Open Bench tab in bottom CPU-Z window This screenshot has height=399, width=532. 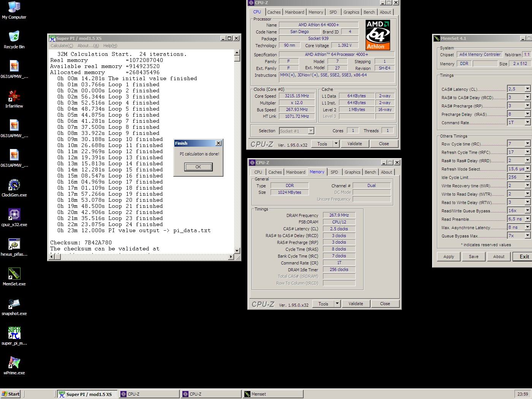pyautogui.click(x=370, y=172)
